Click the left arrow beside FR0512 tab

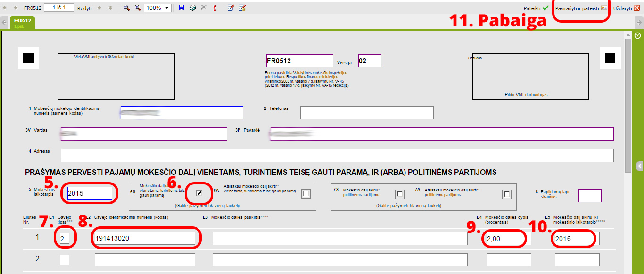pyautogui.click(x=4, y=22)
